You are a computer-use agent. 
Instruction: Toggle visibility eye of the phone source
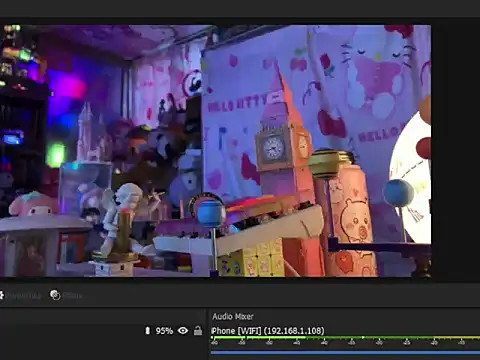click(183, 331)
